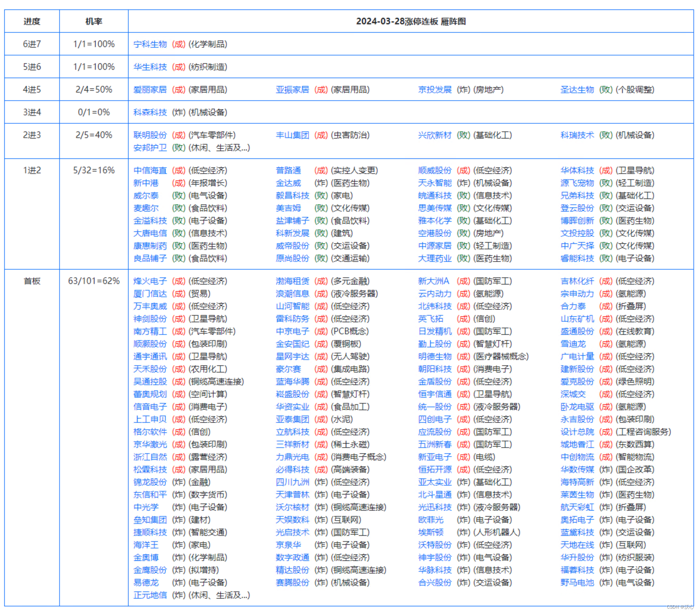Open the 宁科生物 stock link
Viewport: 700px width, 613px height.
point(150,44)
